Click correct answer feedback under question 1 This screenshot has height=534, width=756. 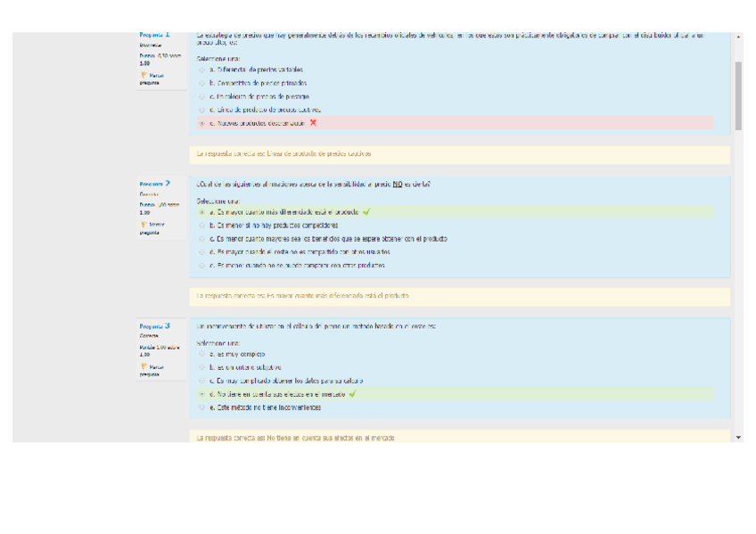(x=459, y=154)
